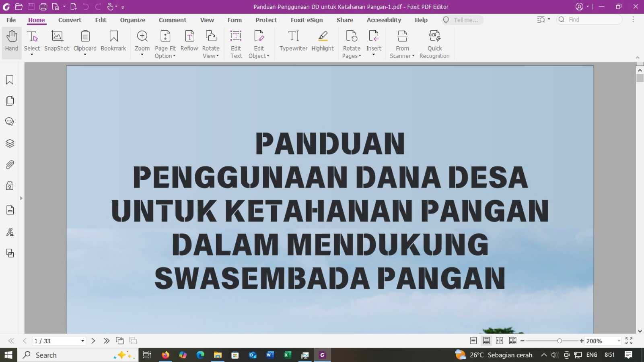This screenshot has width=644, height=362.
Task: Choose the Edit Text tool
Action: coord(236,44)
